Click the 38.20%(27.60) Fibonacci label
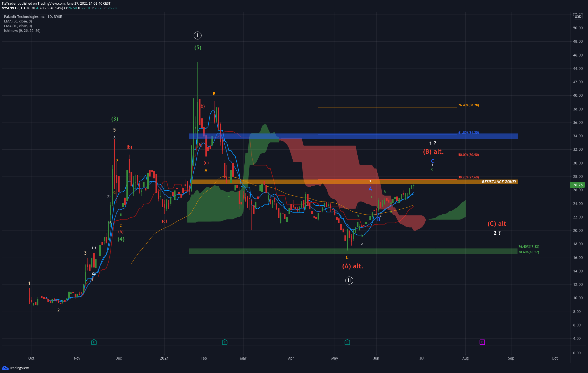The image size is (588, 373). coord(468,177)
